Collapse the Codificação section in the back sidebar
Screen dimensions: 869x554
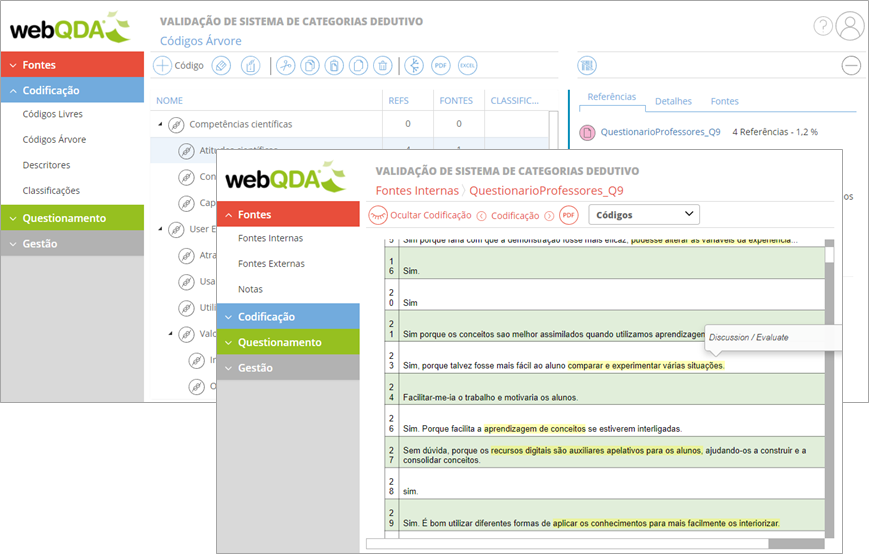pos(72,90)
